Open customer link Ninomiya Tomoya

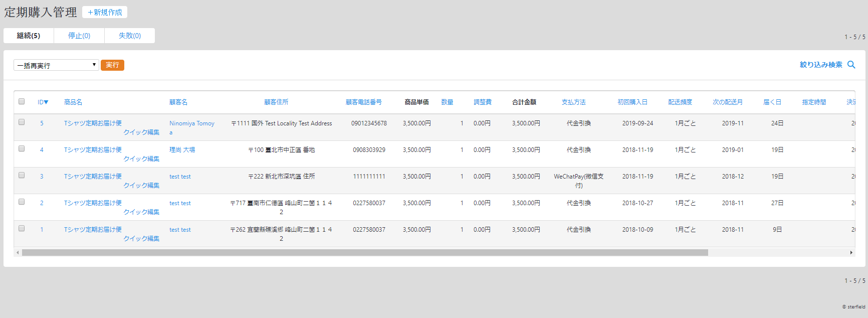191,123
